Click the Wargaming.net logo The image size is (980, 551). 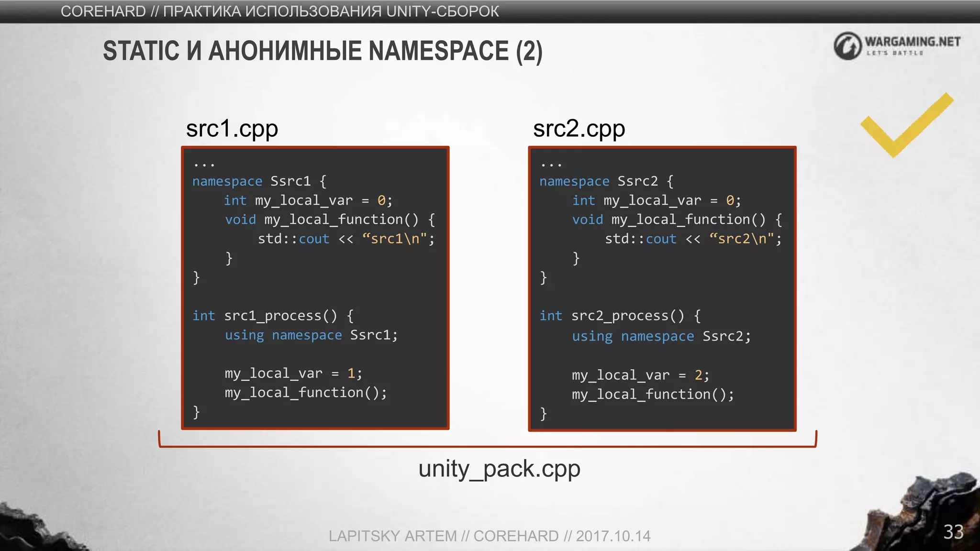tap(897, 46)
